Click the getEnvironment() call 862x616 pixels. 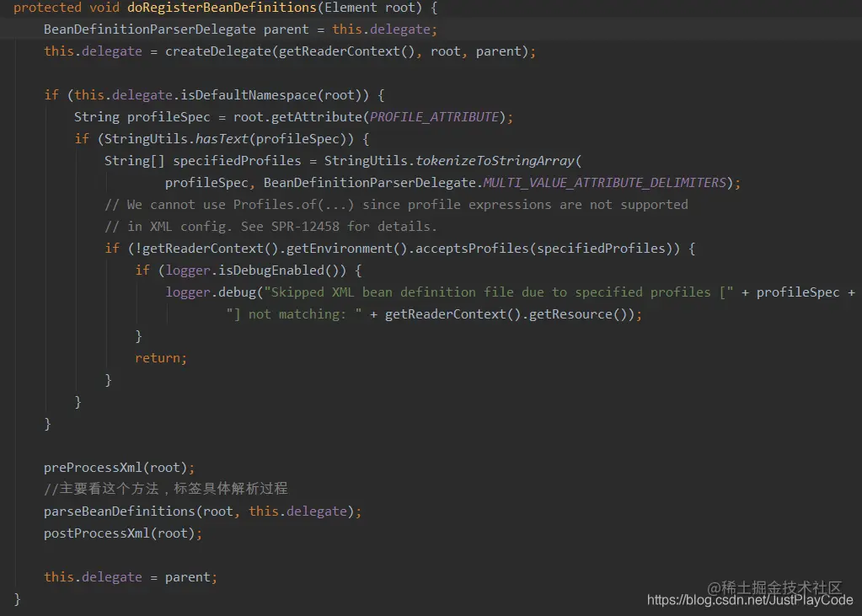pyautogui.click(x=347, y=249)
